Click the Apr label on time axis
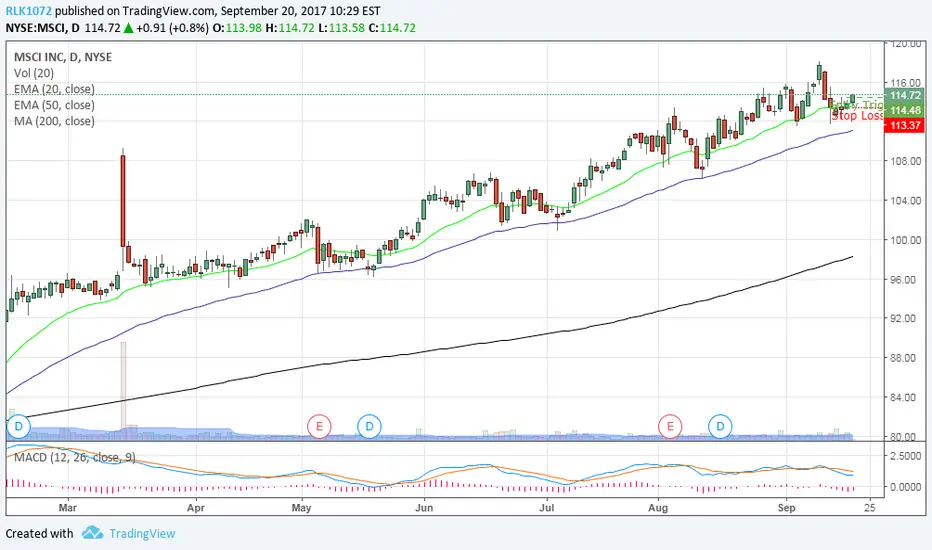This screenshot has width=932, height=550. [x=196, y=508]
